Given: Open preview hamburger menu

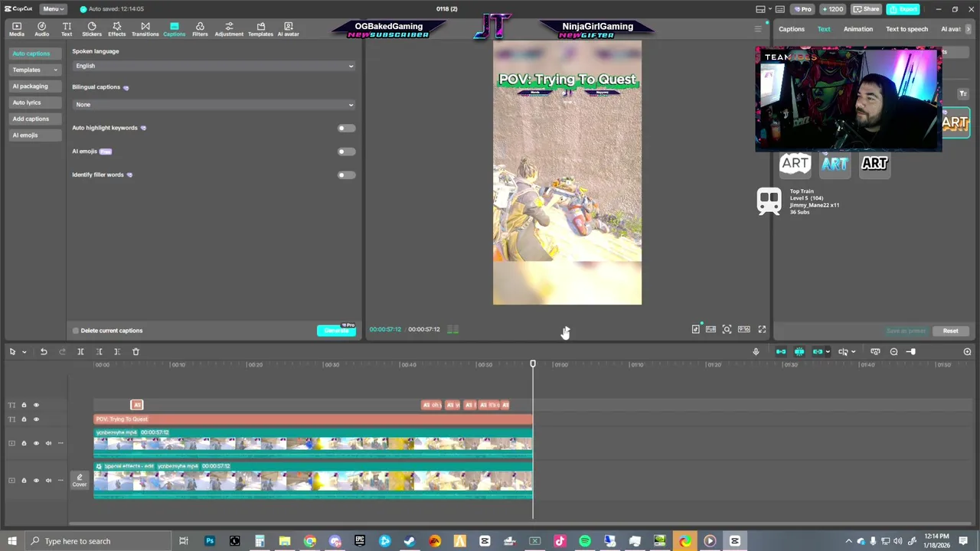Looking at the screenshot, I should pyautogui.click(x=758, y=29).
